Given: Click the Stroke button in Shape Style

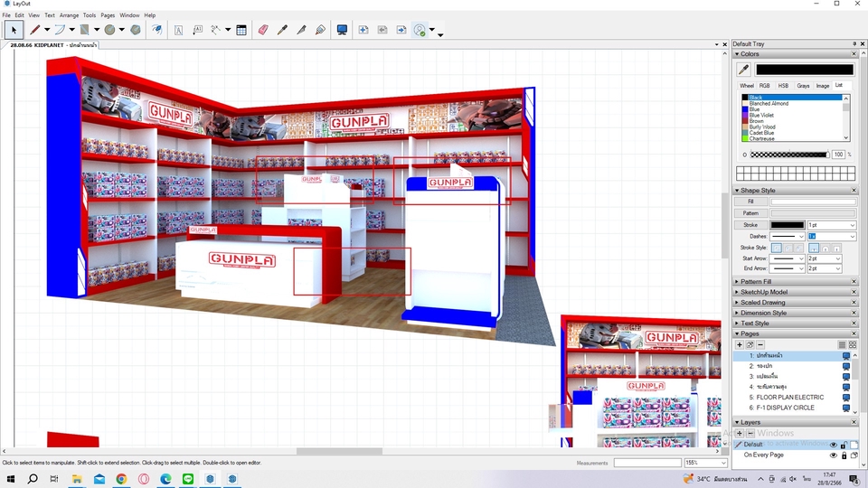Looking at the screenshot, I should [750, 225].
